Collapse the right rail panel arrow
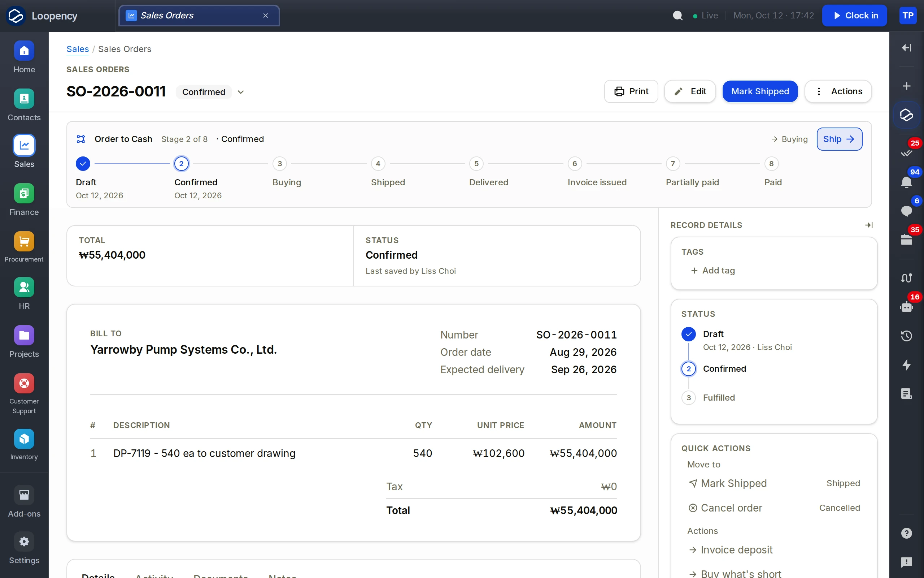The height and width of the screenshot is (578, 924). click(906, 47)
